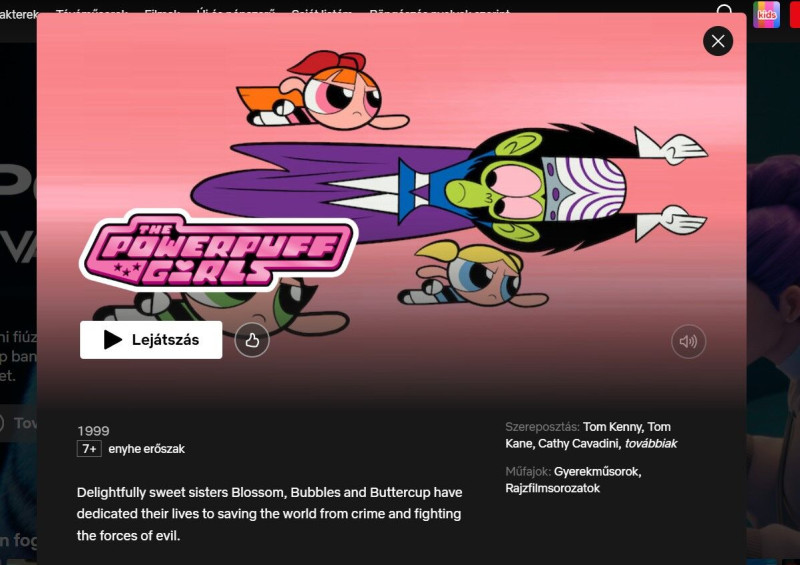The image size is (800, 565).
Task: Open search with magnifying glass icon
Action: coord(724,11)
